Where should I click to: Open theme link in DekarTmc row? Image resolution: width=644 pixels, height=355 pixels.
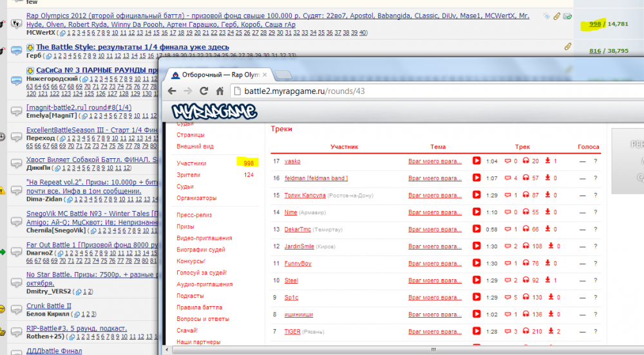435,229
